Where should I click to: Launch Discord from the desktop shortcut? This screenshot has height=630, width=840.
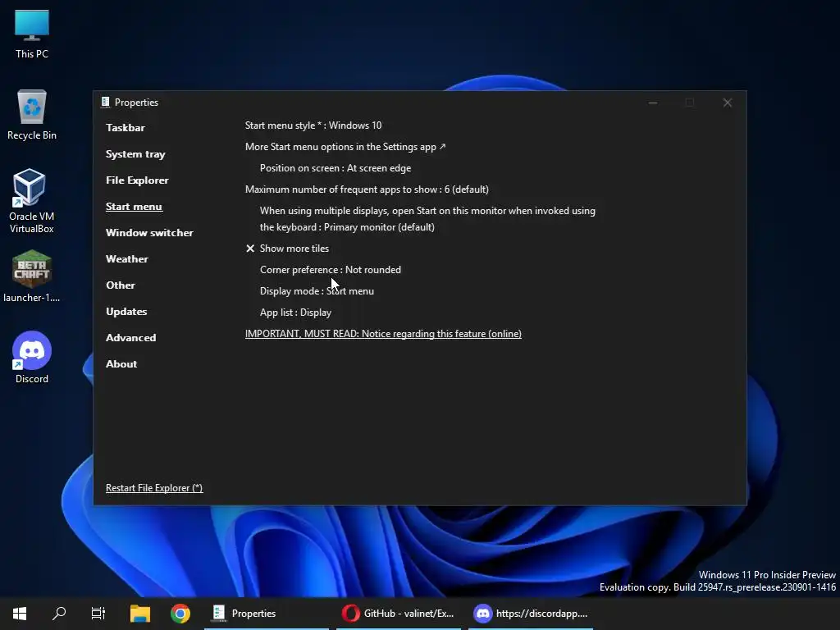tap(32, 358)
